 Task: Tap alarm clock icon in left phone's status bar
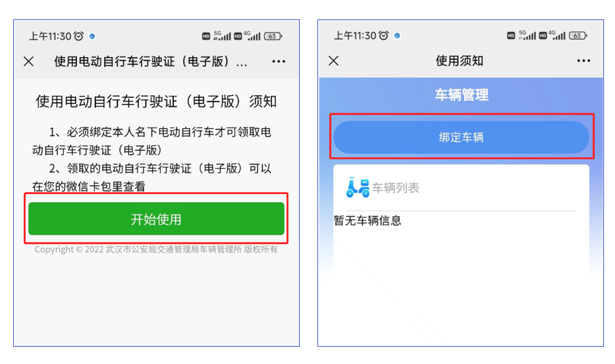[79, 36]
